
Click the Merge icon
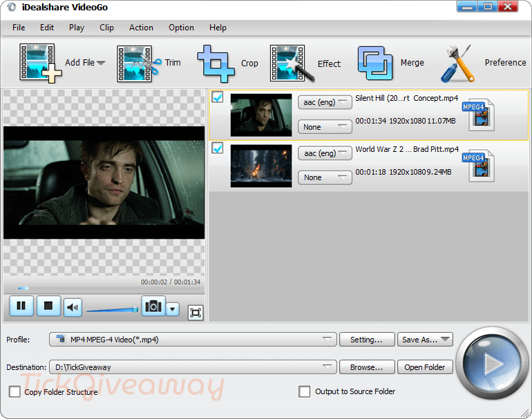tap(375, 64)
